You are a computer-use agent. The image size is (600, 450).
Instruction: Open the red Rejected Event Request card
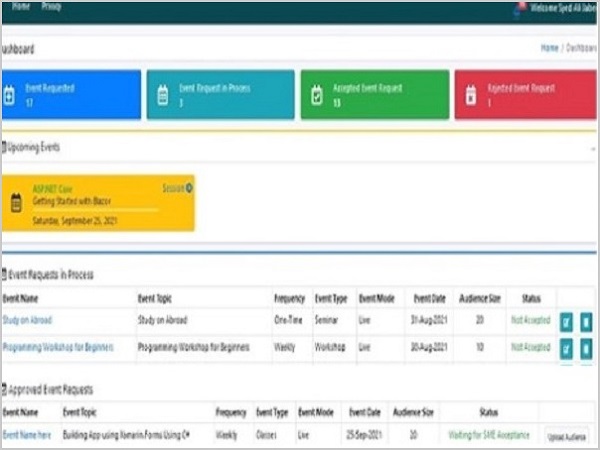point(526,95)
